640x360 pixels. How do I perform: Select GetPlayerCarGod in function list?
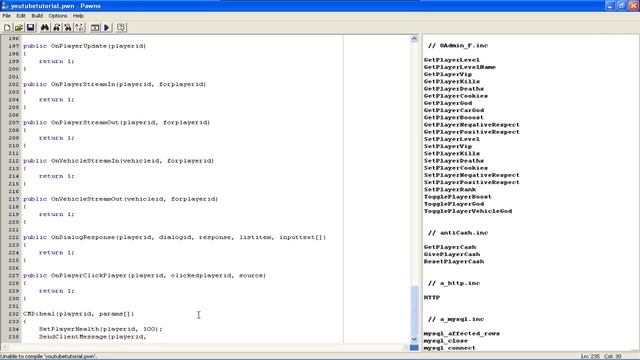pyautogui.click(x=453, y=110)
